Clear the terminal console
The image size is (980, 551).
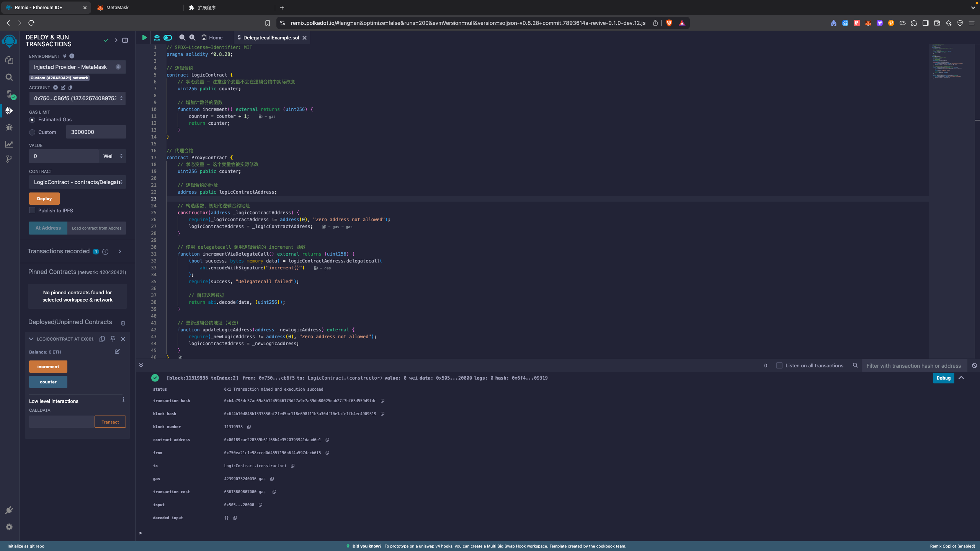pos(974,365)
